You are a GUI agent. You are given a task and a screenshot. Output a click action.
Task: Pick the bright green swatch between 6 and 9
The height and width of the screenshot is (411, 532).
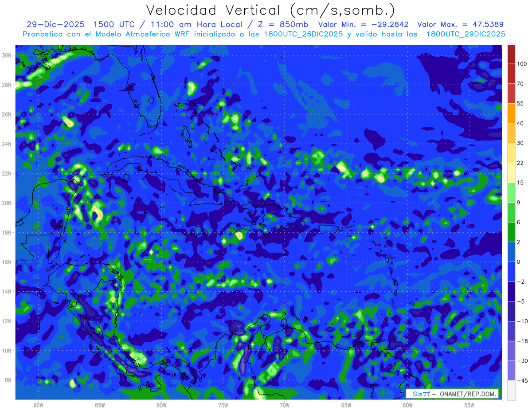[x=511, y=212]
